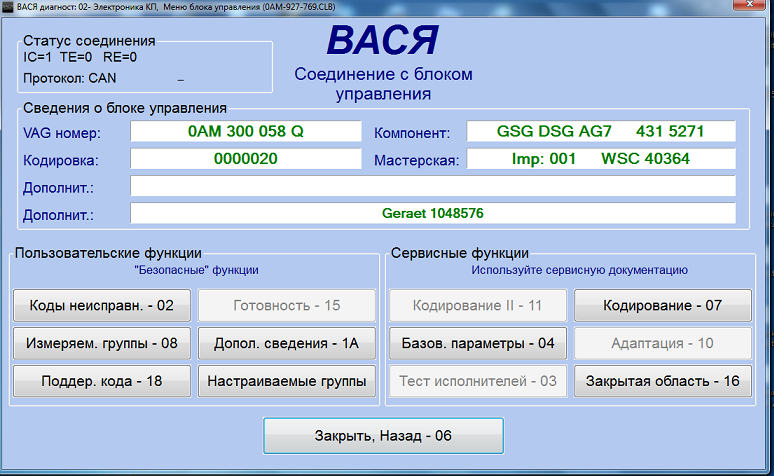Click the 'Сведения о блоке управления' group title
This screenshot has height=476, width=774.
pyautogui.click(x=125, y=108)
